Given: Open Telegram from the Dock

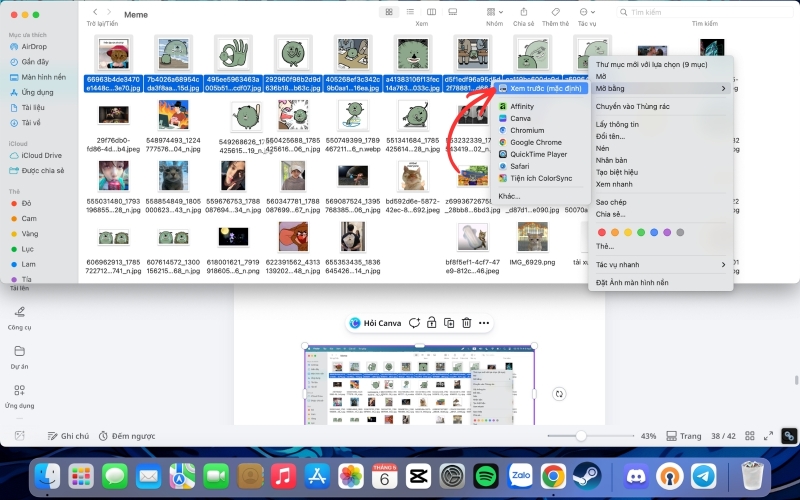Looking at the screenshot, I should (x=704, y=477).
